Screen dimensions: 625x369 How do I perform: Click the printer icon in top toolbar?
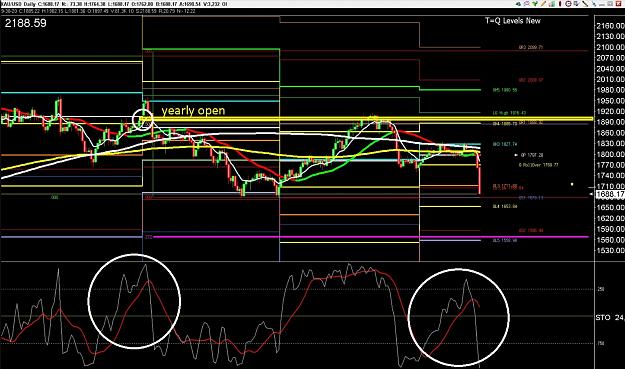coord(518,4)
